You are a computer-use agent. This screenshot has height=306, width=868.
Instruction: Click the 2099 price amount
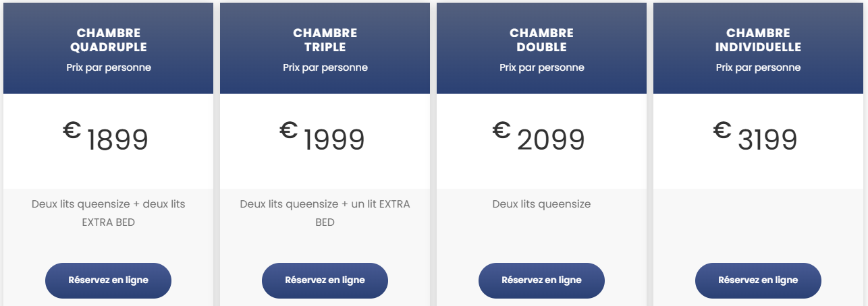(551, 140)
